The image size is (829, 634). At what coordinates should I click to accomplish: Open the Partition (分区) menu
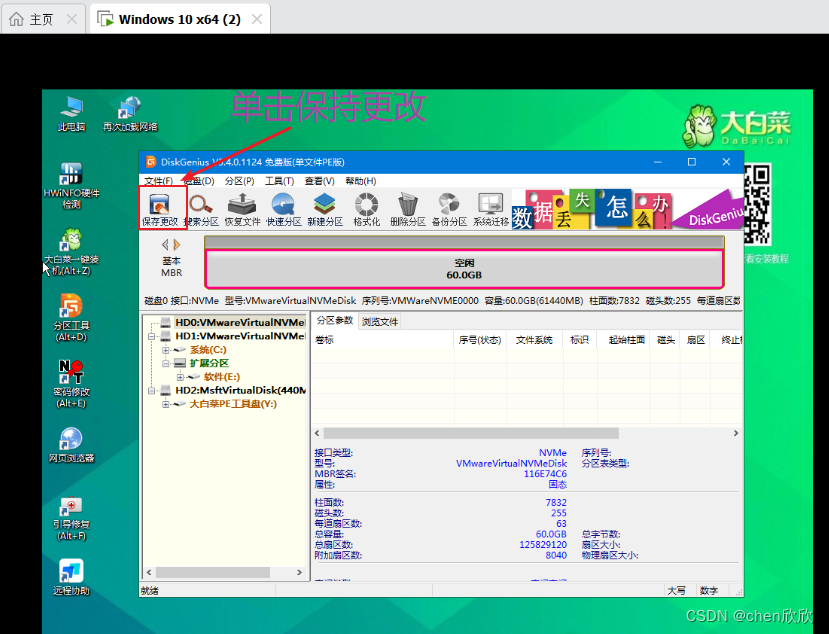point(240,181)
